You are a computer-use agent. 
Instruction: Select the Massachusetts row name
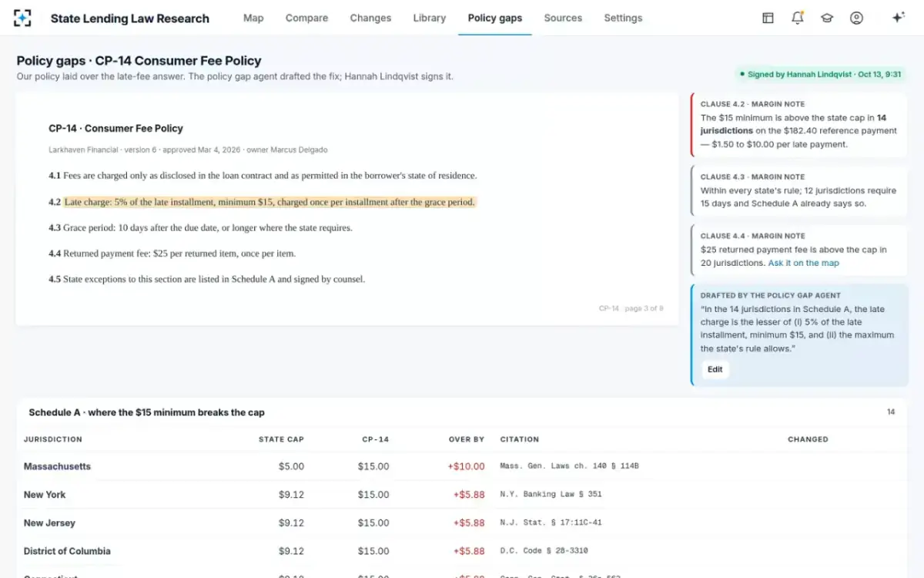tap(57, 466)
